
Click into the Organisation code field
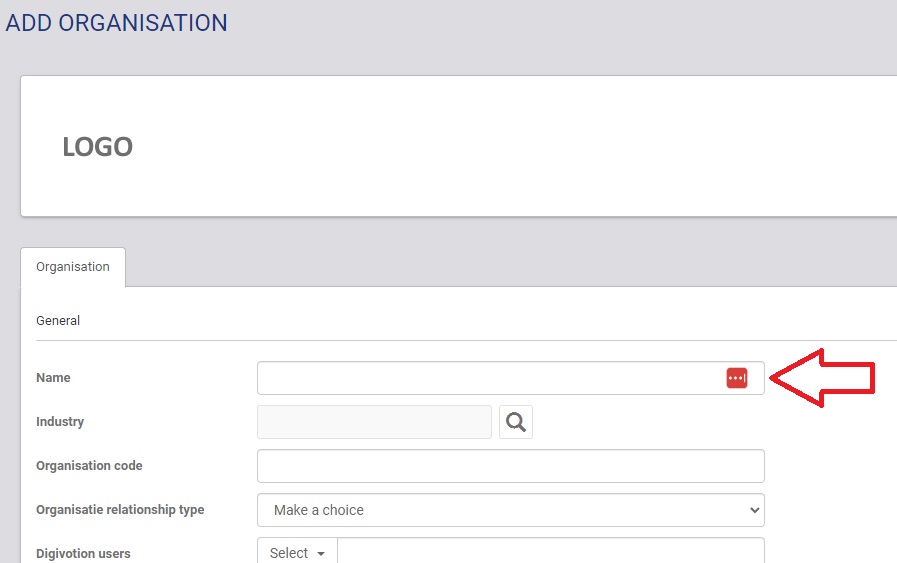(x=510, y=466)
